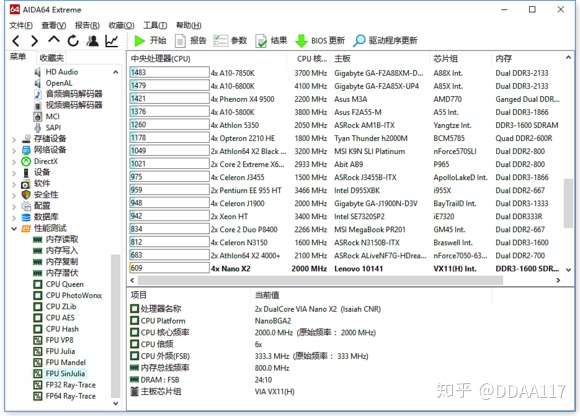The image size is (580, 416).
Task: Click the back navigation arrow icon
Action: 16,41
